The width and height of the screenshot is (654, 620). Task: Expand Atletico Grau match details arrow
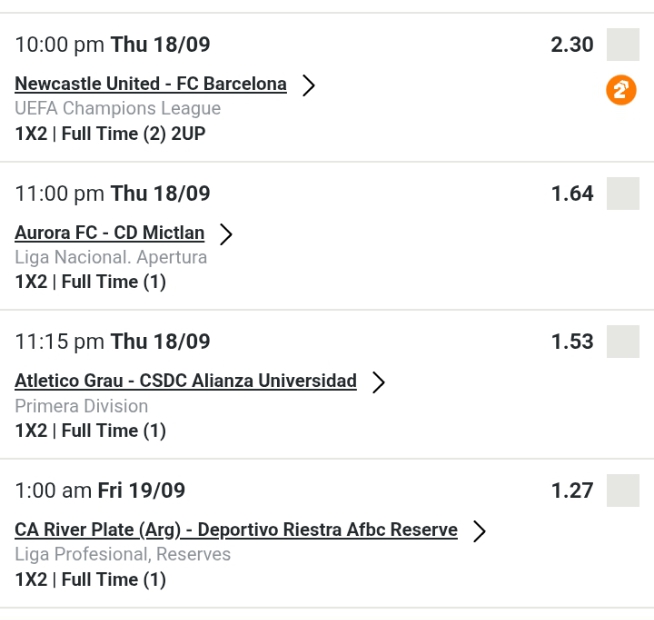378,382
